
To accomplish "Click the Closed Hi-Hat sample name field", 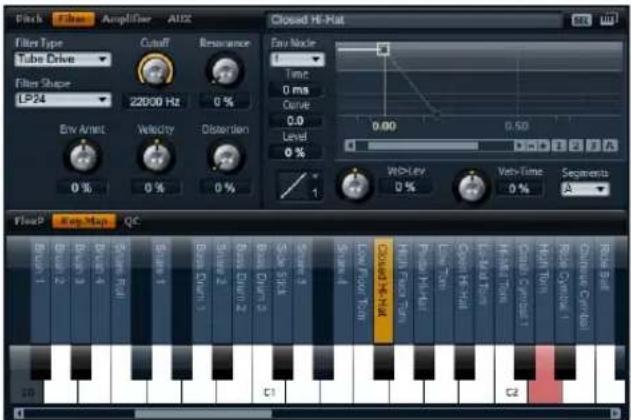I will pyautogui.click(x=415, y=20).
